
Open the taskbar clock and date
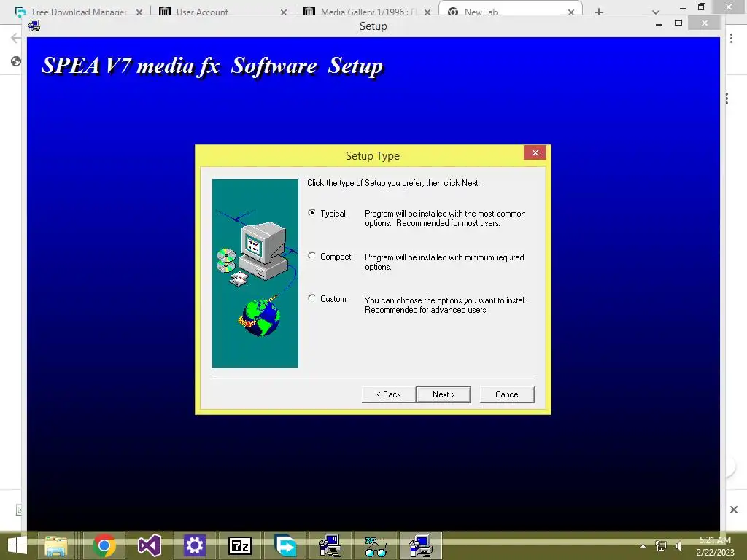coord(715,546)
